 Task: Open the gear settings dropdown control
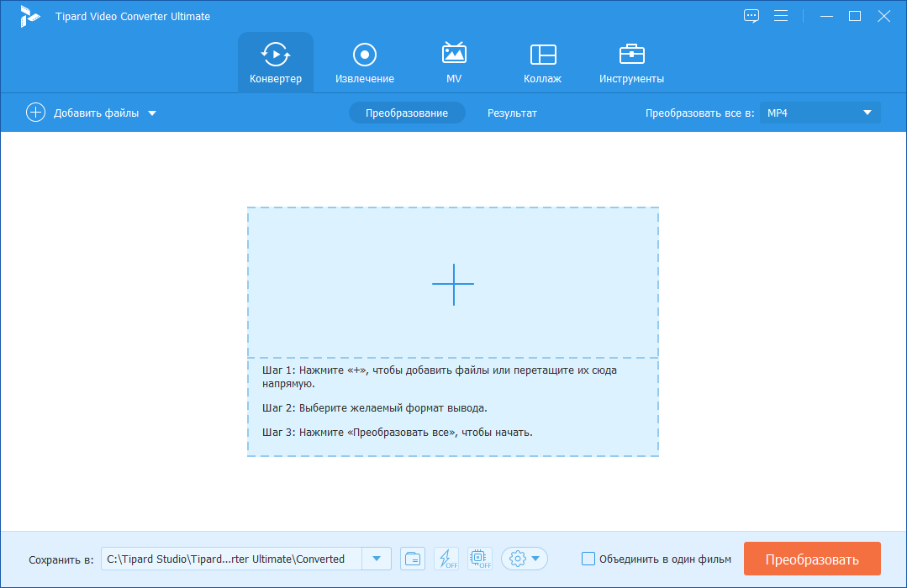coord(524,558)
